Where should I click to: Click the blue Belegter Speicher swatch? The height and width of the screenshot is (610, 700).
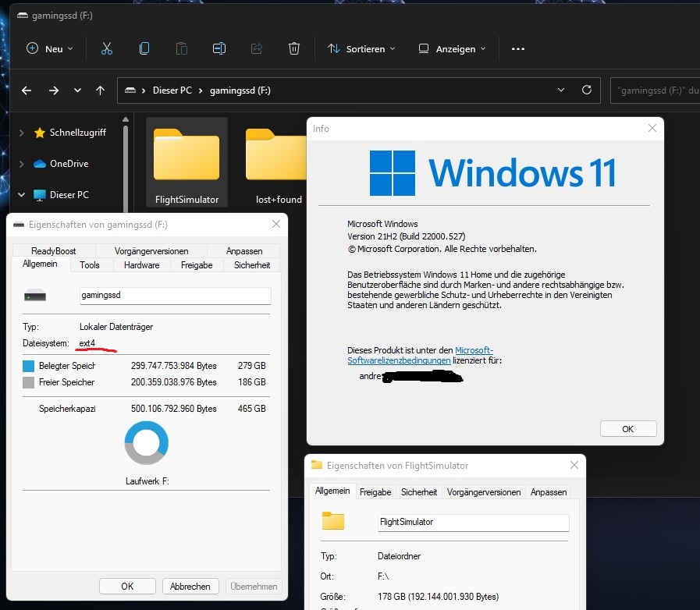tap(29, 366)
